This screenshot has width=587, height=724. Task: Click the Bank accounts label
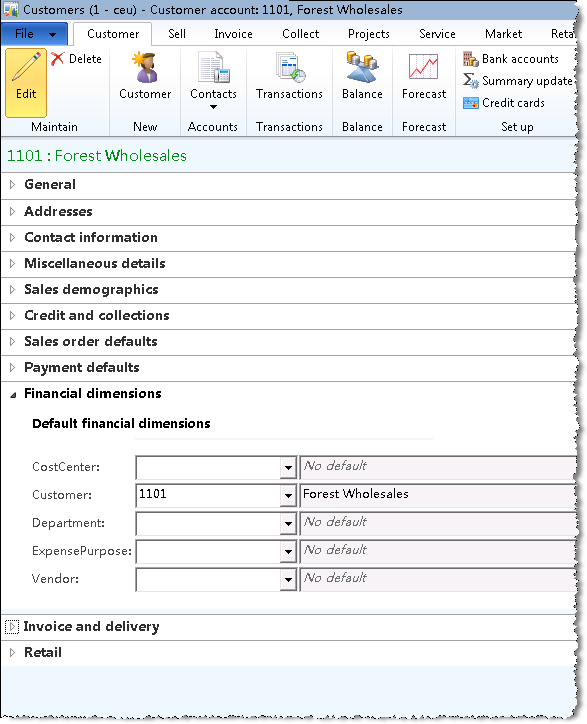(x=520, y=59)
